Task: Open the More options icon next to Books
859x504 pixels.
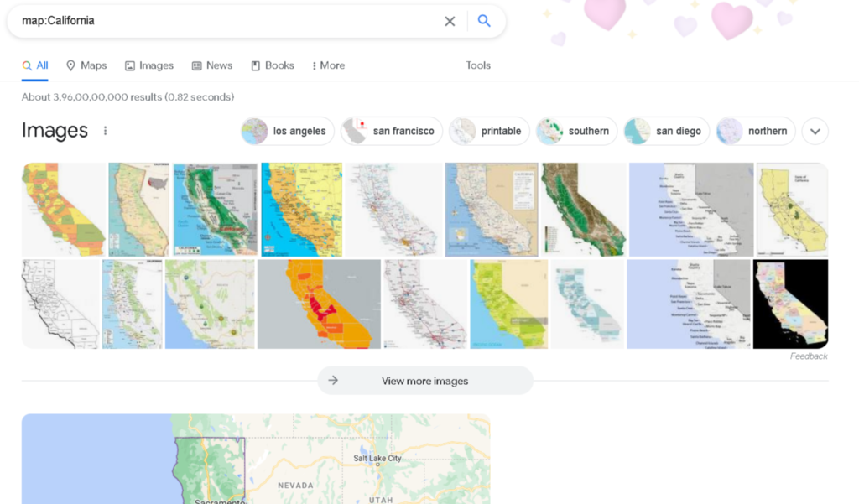Action: (313, 65)
